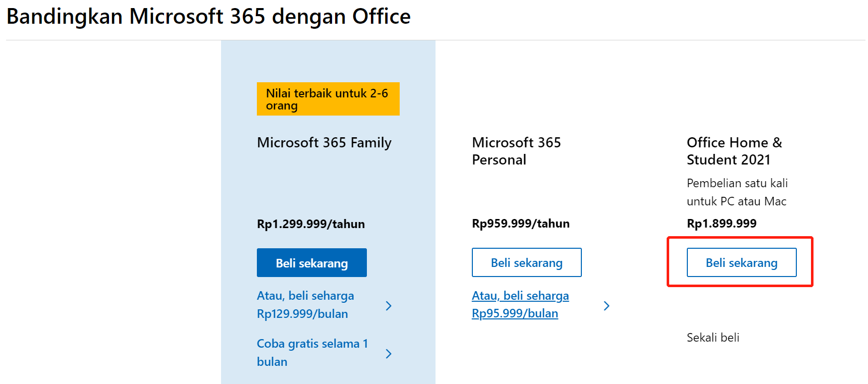Viewport: 868px width, 384px height.
Task: Click the Rp1.899.999 price label
Action: pyautogui.click(x=721, y=224)
